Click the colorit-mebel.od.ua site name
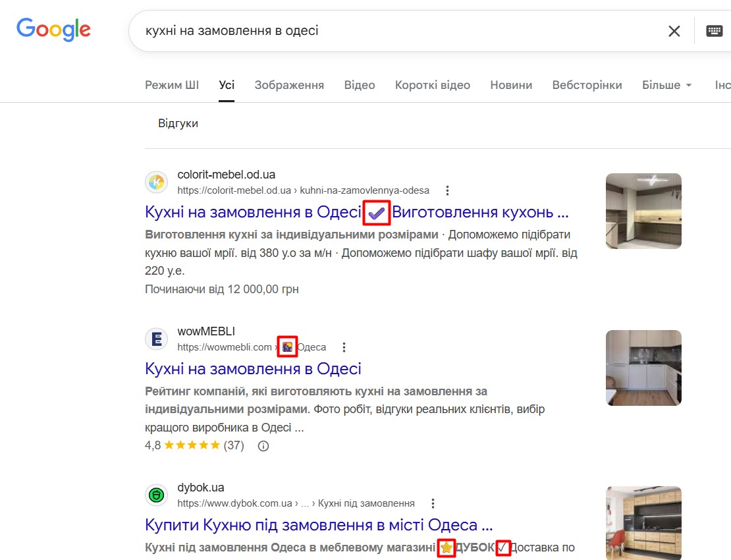Viewport: 731px width, 560px height. coord(226,175)
